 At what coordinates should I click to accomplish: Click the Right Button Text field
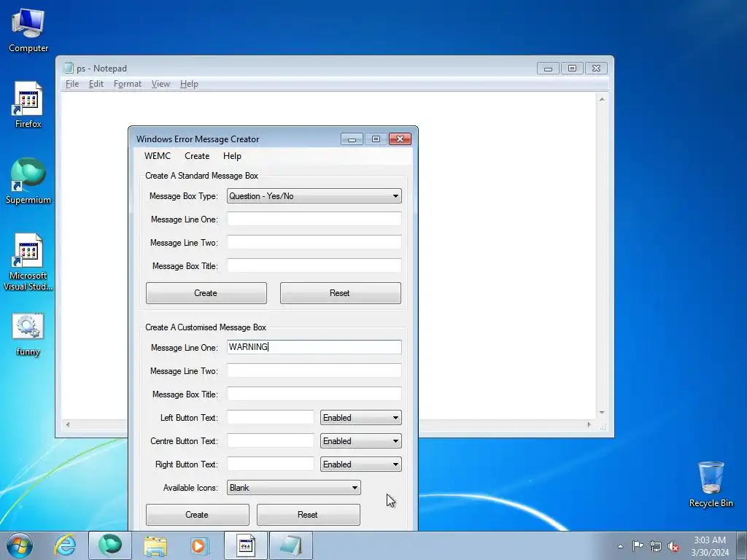click(x=270, y=464)
